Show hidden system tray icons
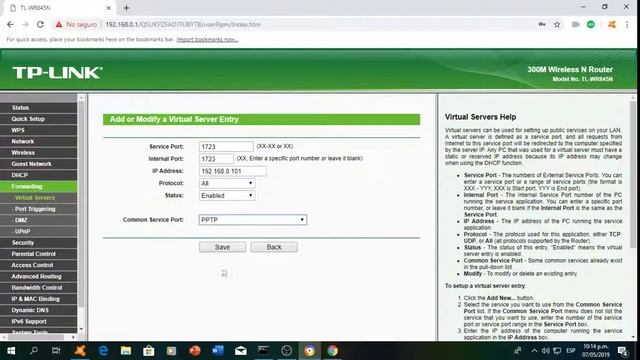Viewport: 640px width, 360px height. coord(534,351)
